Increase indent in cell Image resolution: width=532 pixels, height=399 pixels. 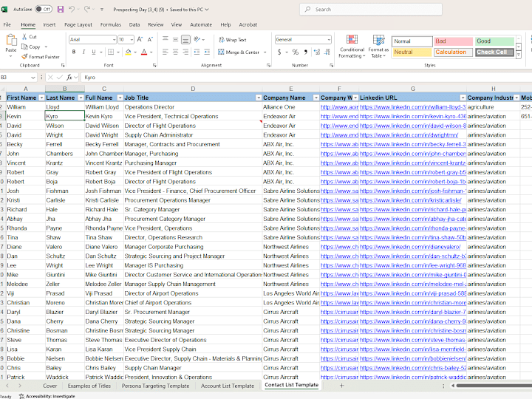207,52
